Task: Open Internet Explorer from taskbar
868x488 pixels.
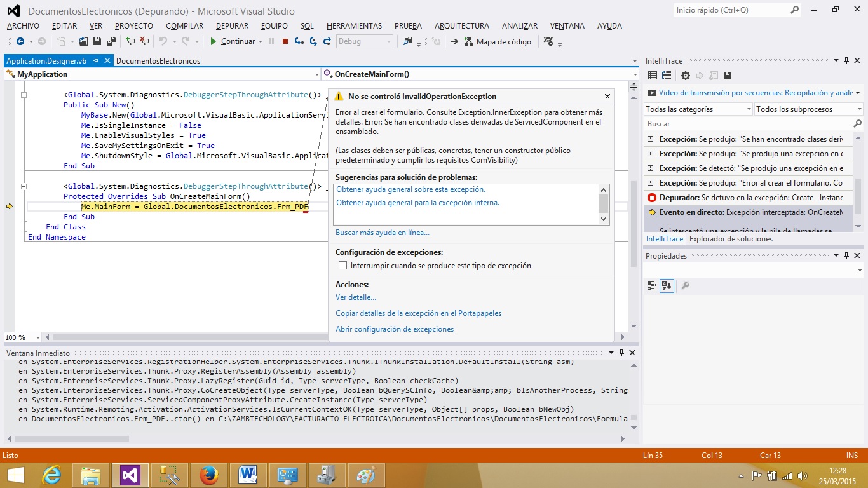Action: pos(51,475)
